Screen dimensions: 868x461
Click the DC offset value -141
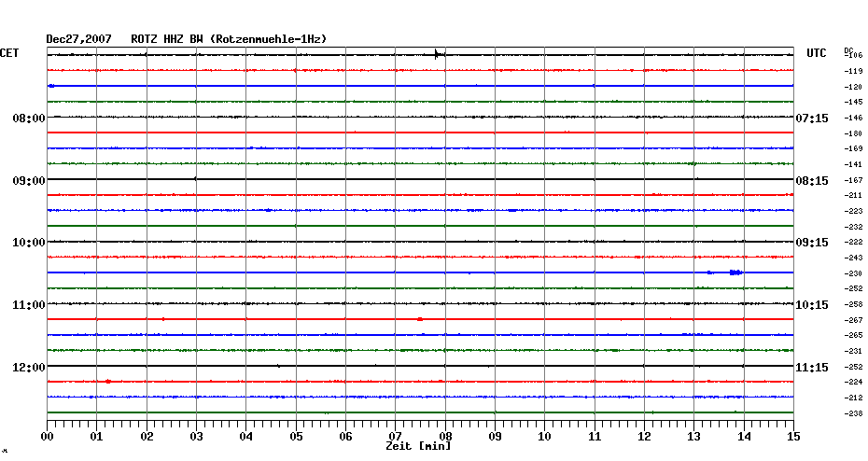click(854, 165)
